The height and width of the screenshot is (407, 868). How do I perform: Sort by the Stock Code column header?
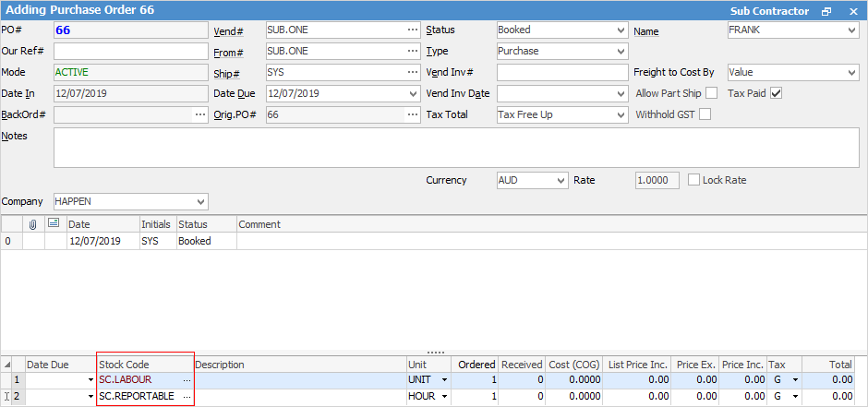point(145,365)
